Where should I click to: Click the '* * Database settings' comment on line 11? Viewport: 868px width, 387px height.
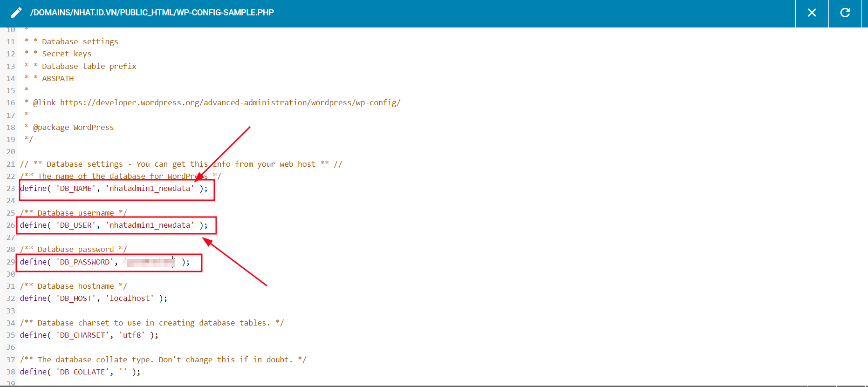71,42
